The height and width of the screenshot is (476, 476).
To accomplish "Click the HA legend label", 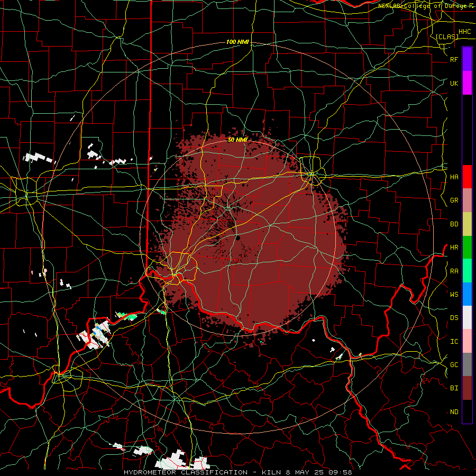I will [454, 177].
